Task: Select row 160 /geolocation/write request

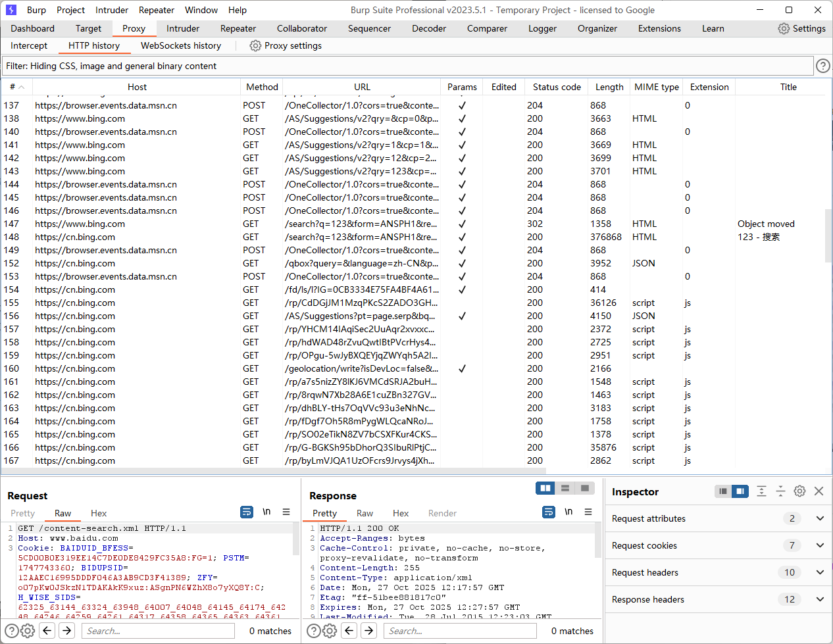Action: [x=413, y=368]
